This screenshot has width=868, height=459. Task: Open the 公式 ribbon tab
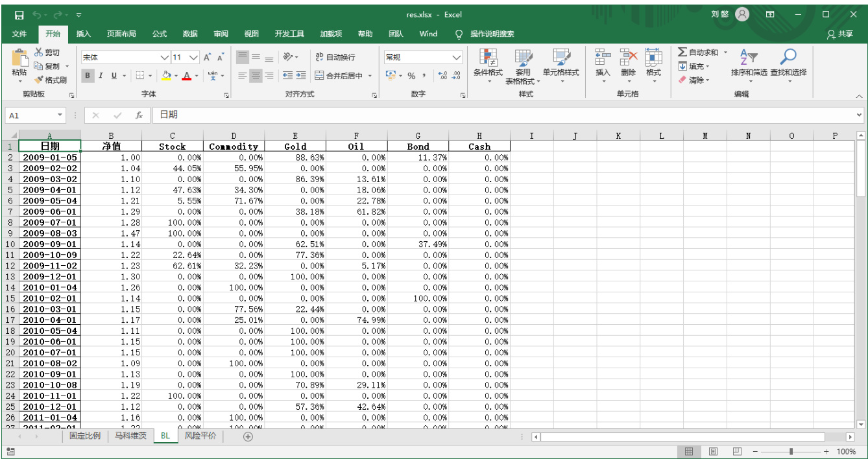coord(160,34)
